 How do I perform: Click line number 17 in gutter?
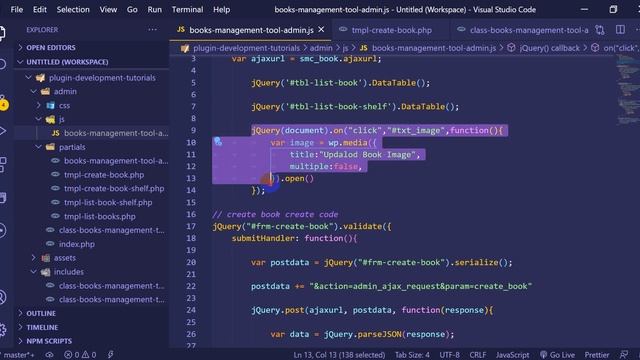(191, 226)
